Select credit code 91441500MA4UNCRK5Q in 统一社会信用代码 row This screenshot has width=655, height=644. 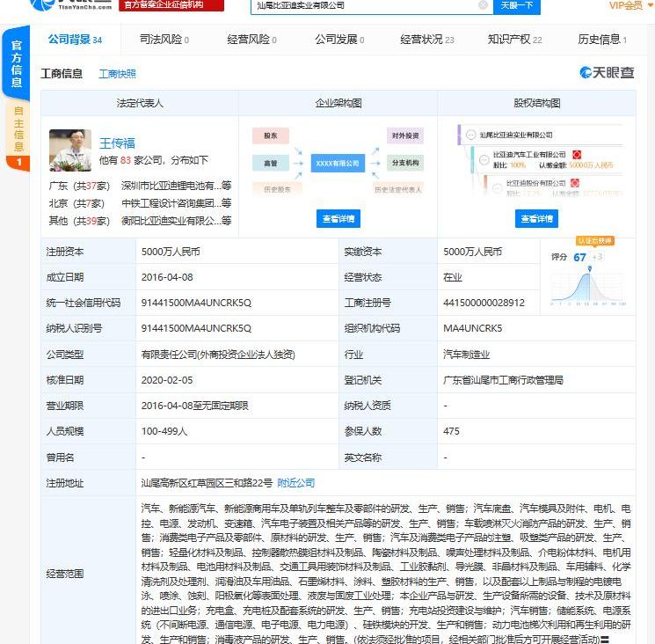pyautogui.click(x=196, y=303)
